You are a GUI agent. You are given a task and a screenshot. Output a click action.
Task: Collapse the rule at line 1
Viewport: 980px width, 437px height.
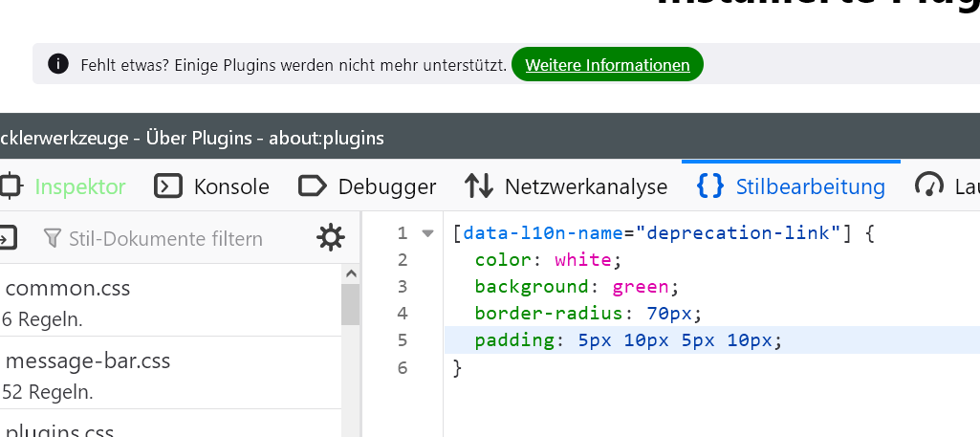427,233
